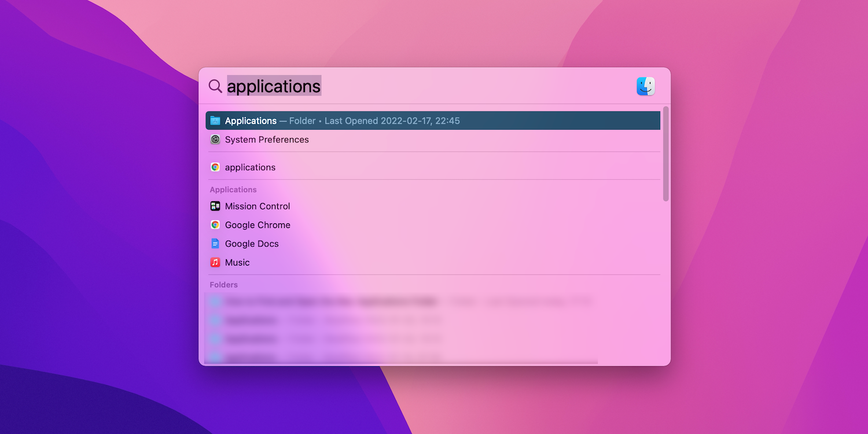Image resolution: width=868 pixels, height=434 pixels.
Task: Click the Finder icon in search bar
Action: (645, 86)
